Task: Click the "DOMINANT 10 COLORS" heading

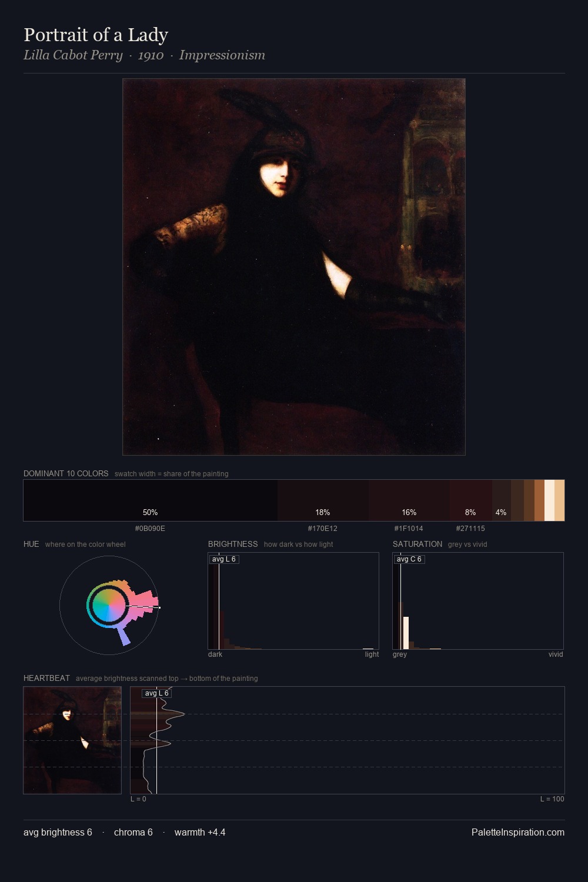Action: 66,473
